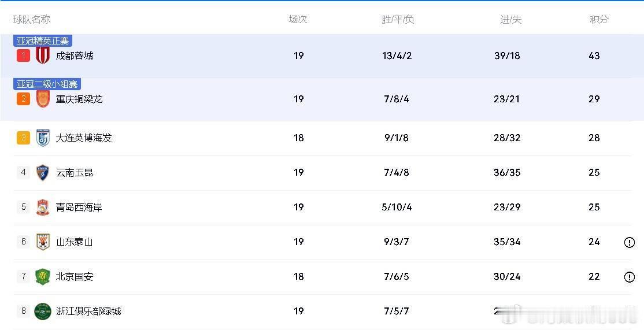Click the 场次 column header
Image resolution: width=644 pixels, height=330 pixels.
click(298, 19)
